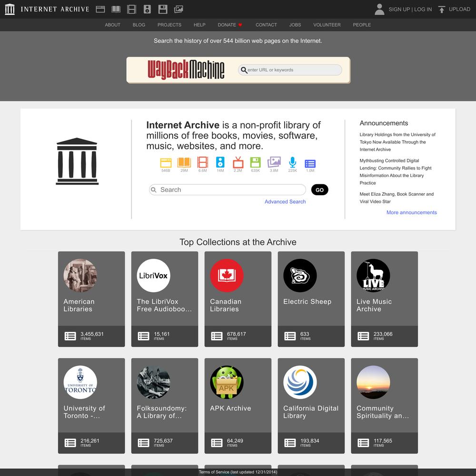
Task: Click the red heart beside Donate
Action: click(x=240, y=25)
